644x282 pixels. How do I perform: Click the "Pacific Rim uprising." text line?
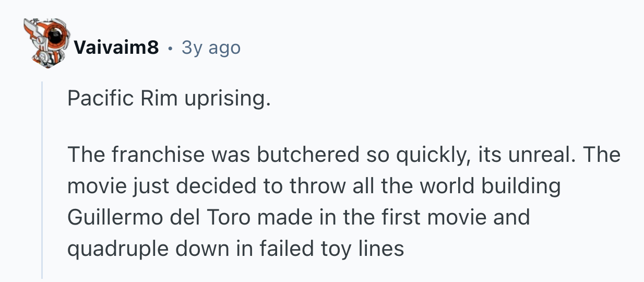169,98
